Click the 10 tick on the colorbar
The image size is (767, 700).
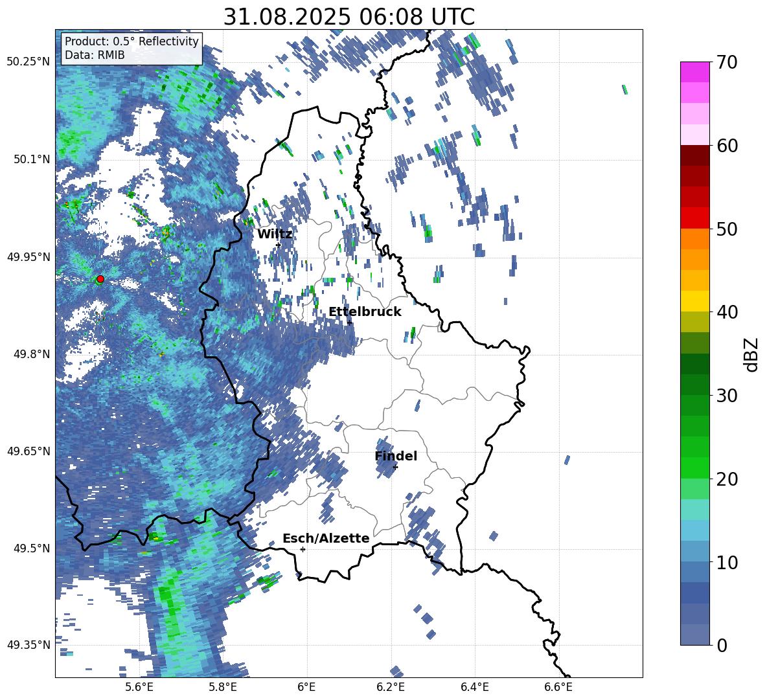(x=727, y=562)
